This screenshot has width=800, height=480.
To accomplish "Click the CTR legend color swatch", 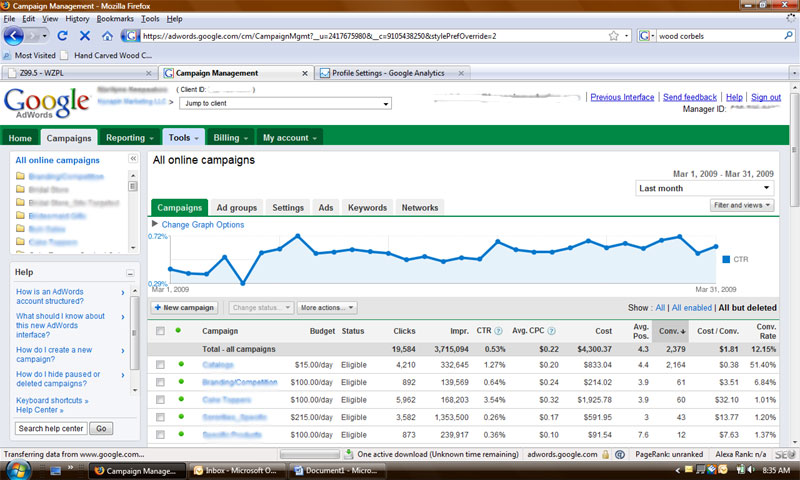I will 726,260.
